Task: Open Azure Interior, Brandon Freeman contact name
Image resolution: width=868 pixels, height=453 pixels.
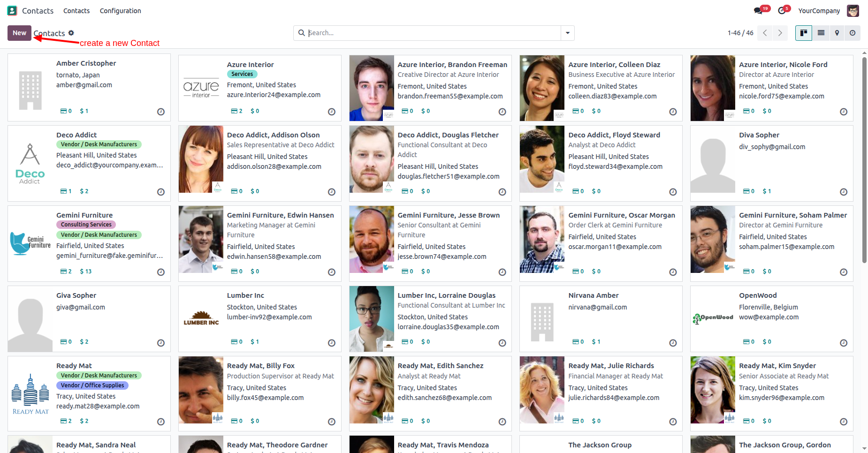Action: tap(452, 65)
